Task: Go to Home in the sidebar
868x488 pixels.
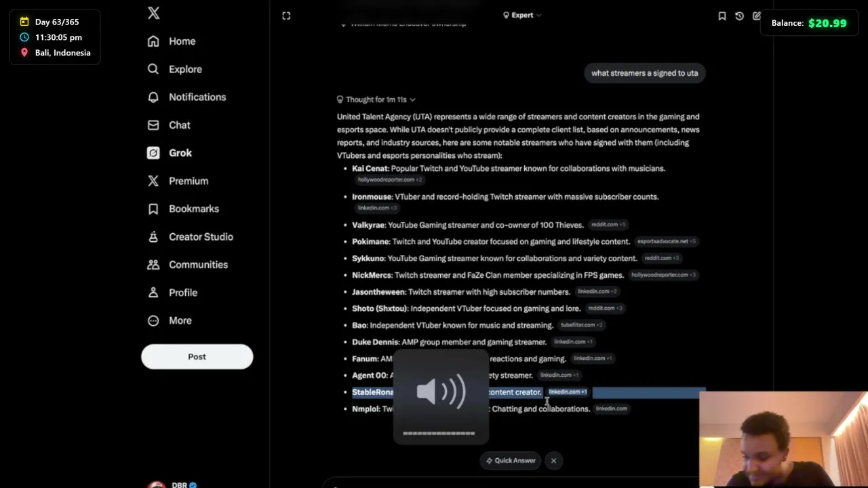Action: point(172,41)
